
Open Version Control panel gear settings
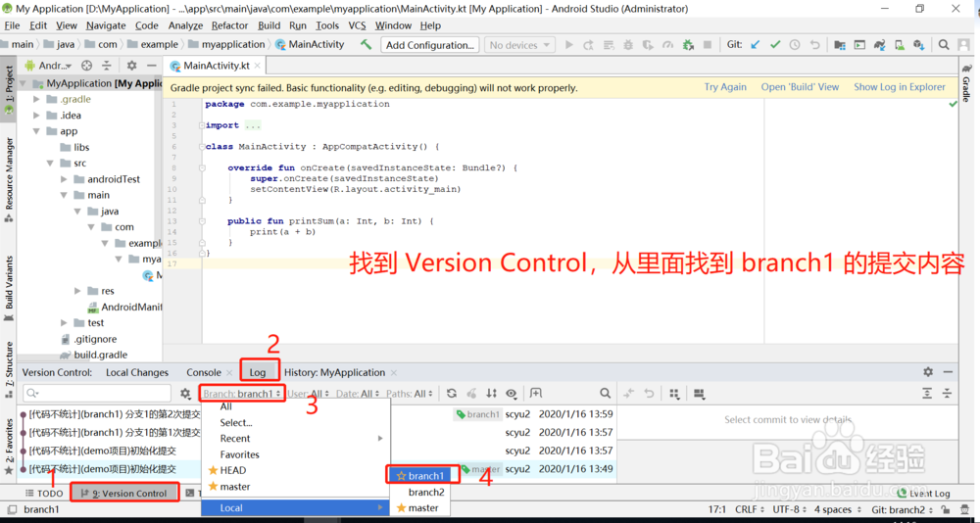(x=928, y=372)
